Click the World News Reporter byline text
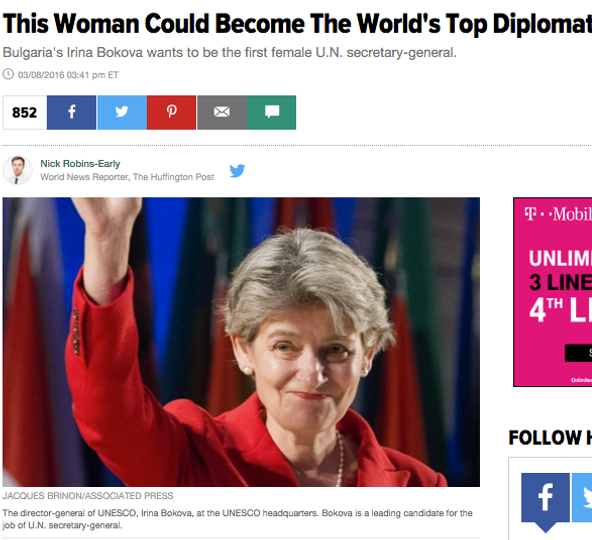The image size is (592, 540). click(127, 177)
